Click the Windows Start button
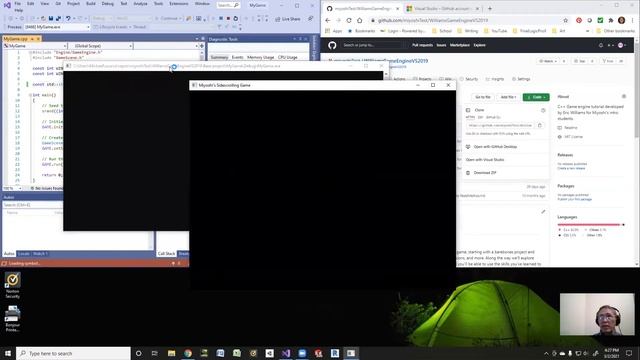This screenshot has width=640, height=360. (x=8, y=353)
